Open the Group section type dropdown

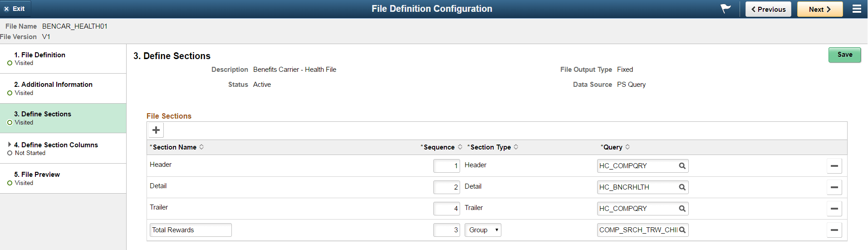(x=483, y=230)
